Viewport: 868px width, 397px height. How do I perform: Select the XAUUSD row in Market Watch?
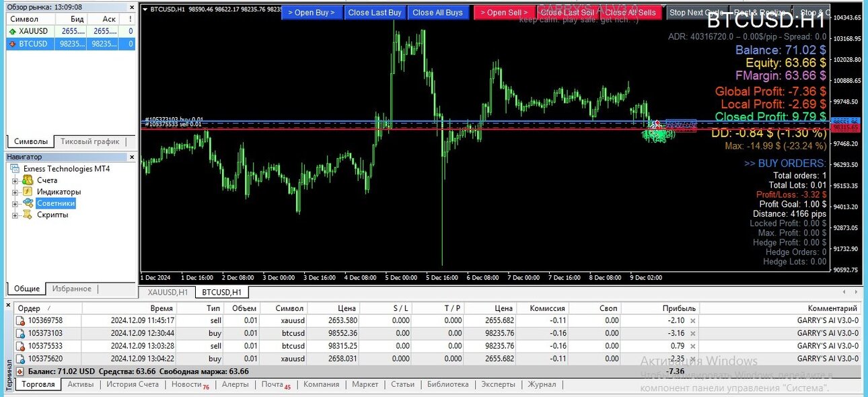point(71,32)
